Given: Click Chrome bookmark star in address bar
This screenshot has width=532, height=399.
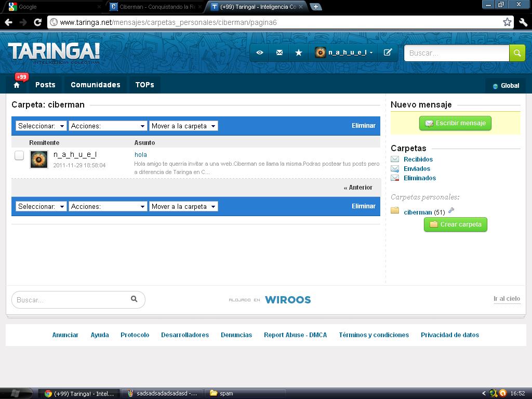Looking at the screenshot, I should coord(507,22).
